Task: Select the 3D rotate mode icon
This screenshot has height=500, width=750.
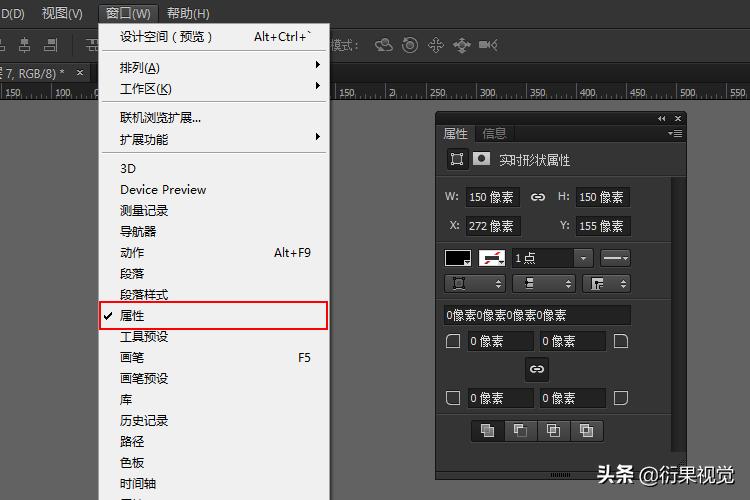Action: pyautogui.click(x=384, y=45)
